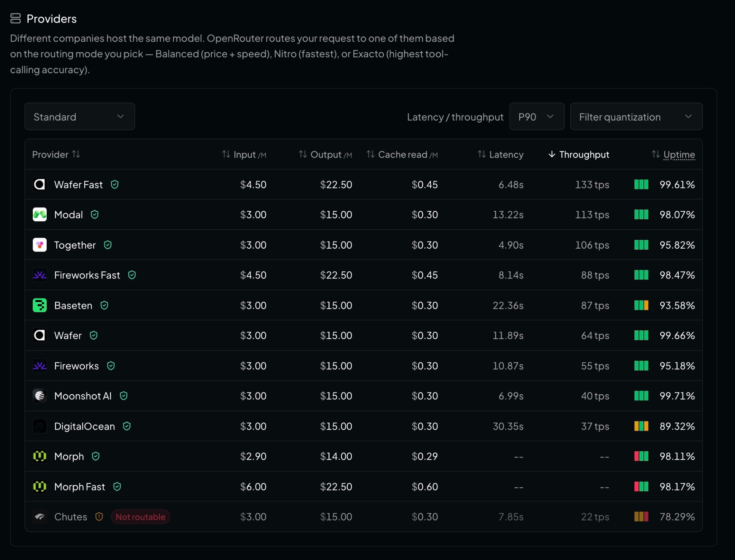Click the $0.60 cache read price
The width and height of the screenshot is (735, 560).
coord(425,486)
